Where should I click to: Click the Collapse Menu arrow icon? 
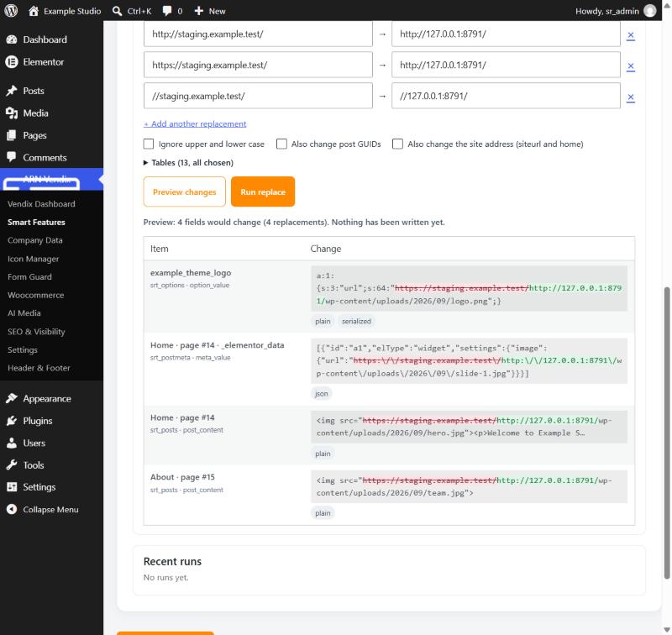(12, 509)
